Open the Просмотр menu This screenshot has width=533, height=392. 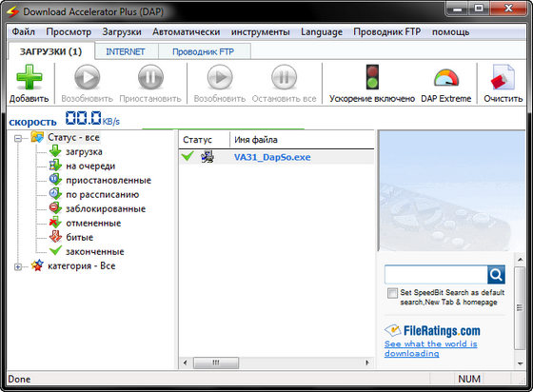coord(69,32)
